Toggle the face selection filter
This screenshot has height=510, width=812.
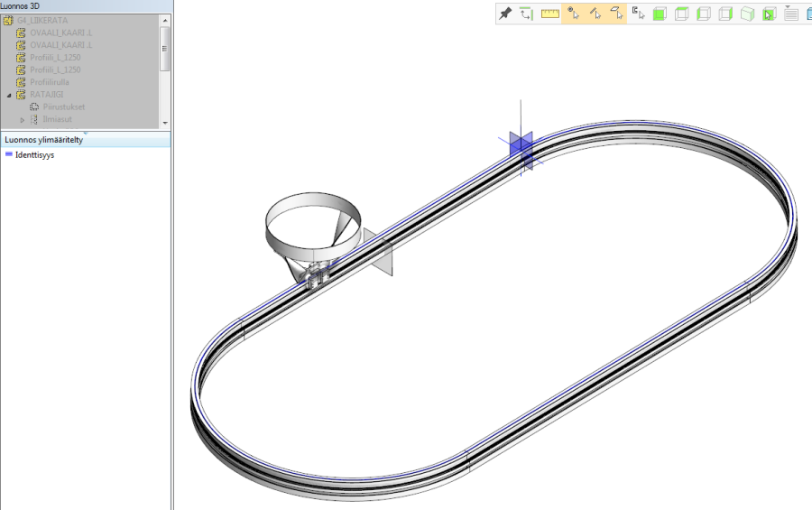(x=616, y=14)
